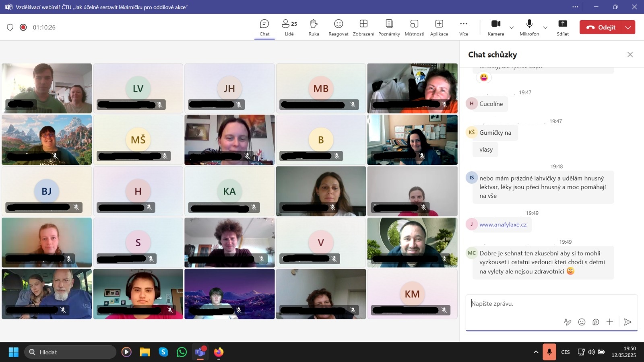Click the H avatar beside Cucolíne
This screenshot has width=644, height=362.
(472, 103)
